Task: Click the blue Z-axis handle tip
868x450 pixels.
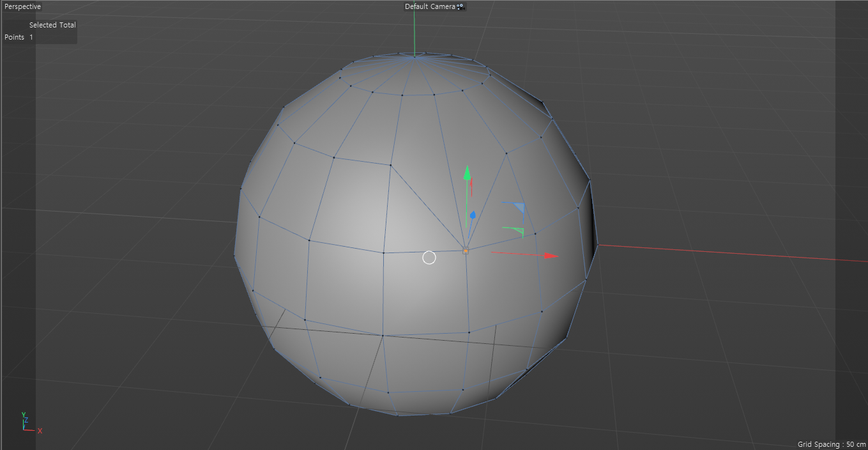Action: 473,215
